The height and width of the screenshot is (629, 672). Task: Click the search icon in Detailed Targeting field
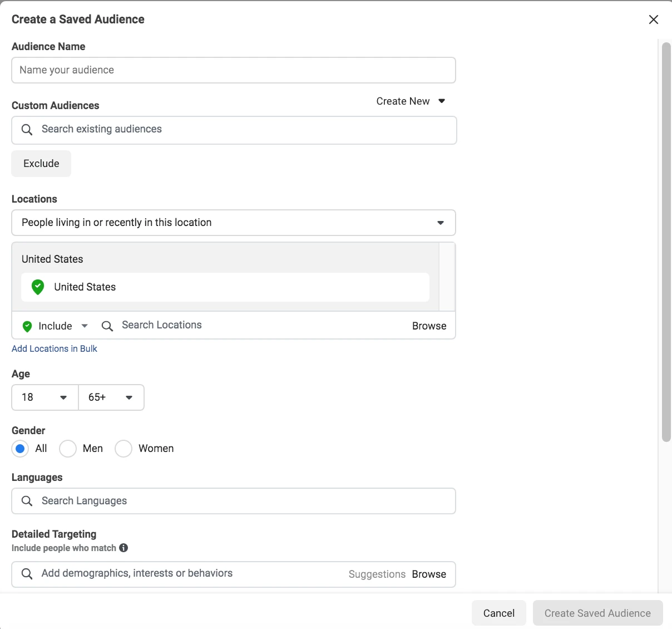(x=27, y=574)
